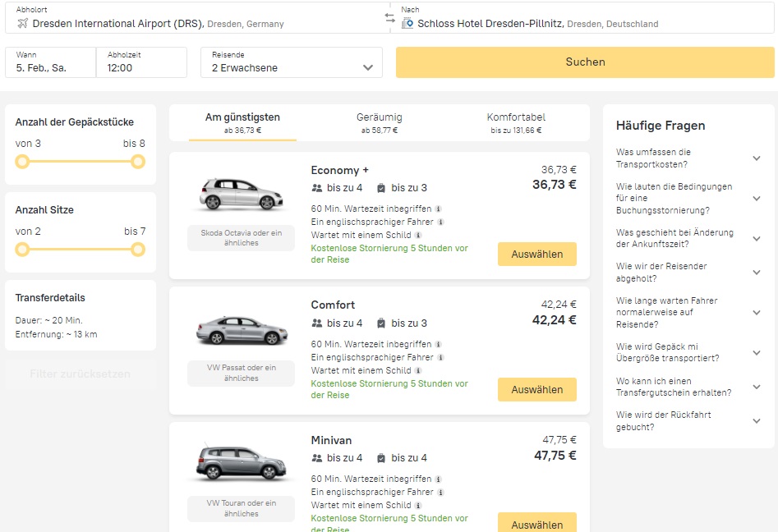Expand the FAQ about Änderung der Ankunftszeit
The image size is (778, 532).
(x=756, y=238)
